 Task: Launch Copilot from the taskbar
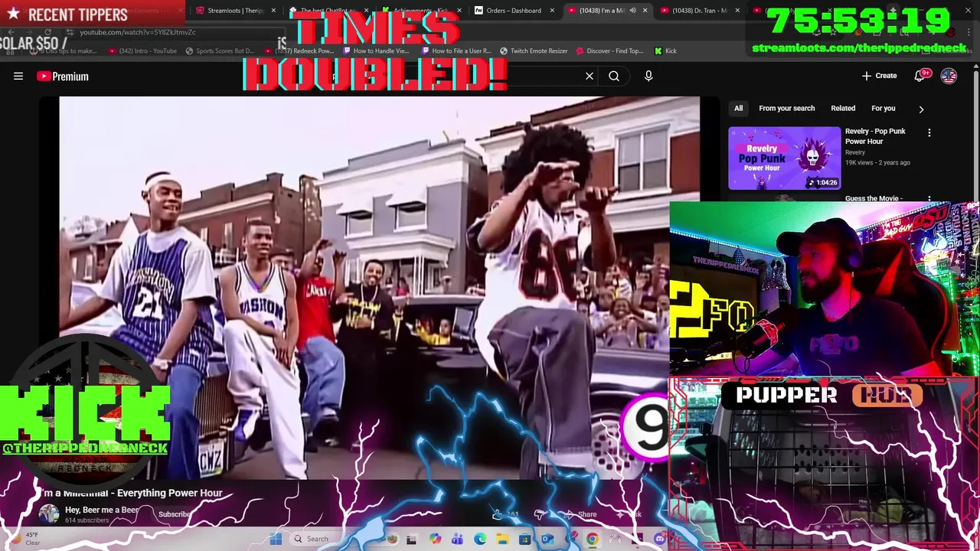tap(435, 539)
